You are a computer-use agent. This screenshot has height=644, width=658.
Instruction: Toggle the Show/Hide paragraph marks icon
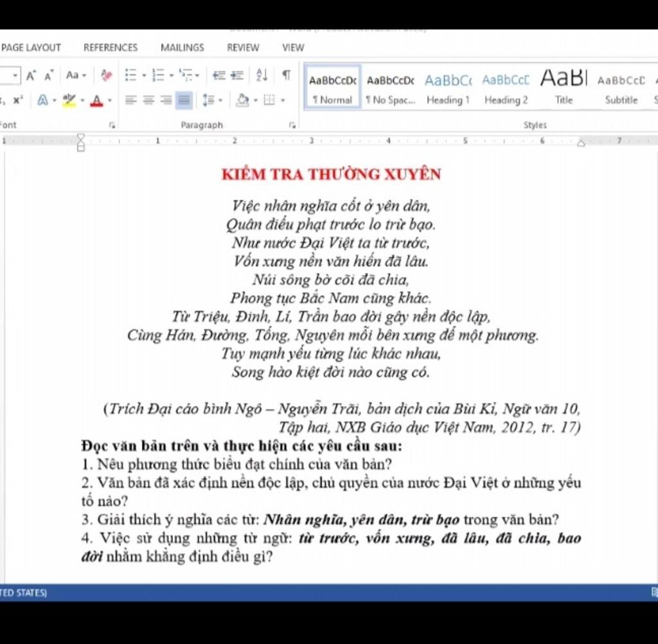pos(286,76)
